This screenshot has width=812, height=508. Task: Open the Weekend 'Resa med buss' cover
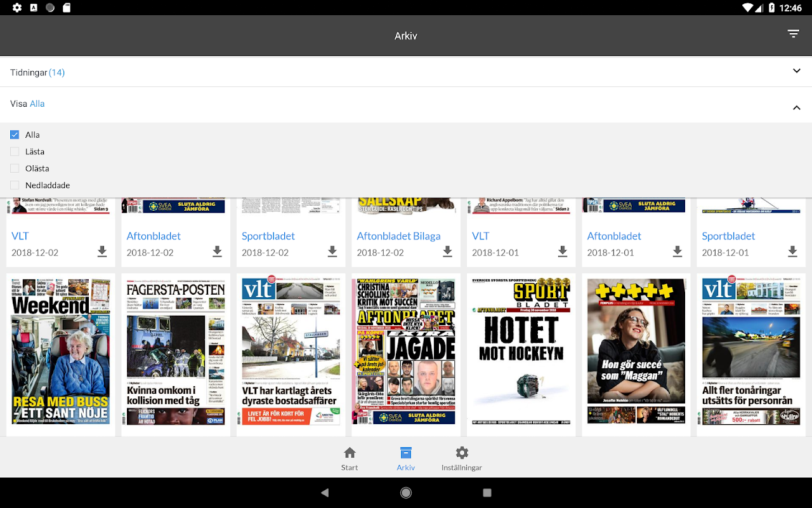click(x=61, y=352)
